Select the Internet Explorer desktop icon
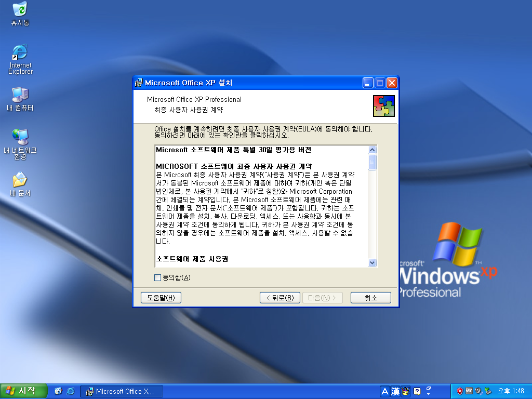532x399 pixels. 20,59
